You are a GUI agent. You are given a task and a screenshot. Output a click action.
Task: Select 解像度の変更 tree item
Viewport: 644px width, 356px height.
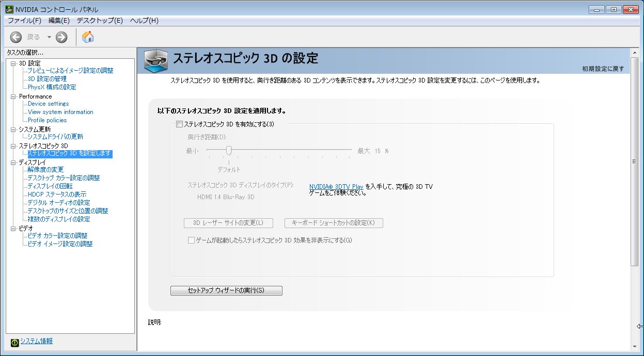(45, 170)
